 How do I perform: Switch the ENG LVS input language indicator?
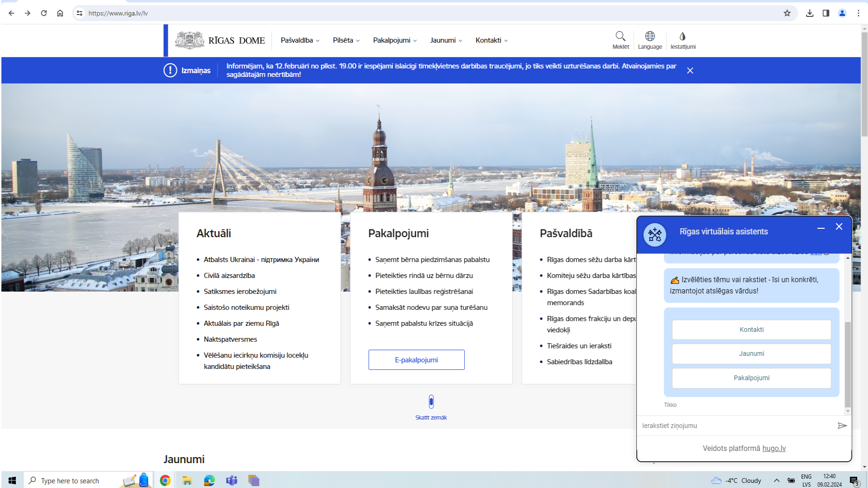[806, 480]
